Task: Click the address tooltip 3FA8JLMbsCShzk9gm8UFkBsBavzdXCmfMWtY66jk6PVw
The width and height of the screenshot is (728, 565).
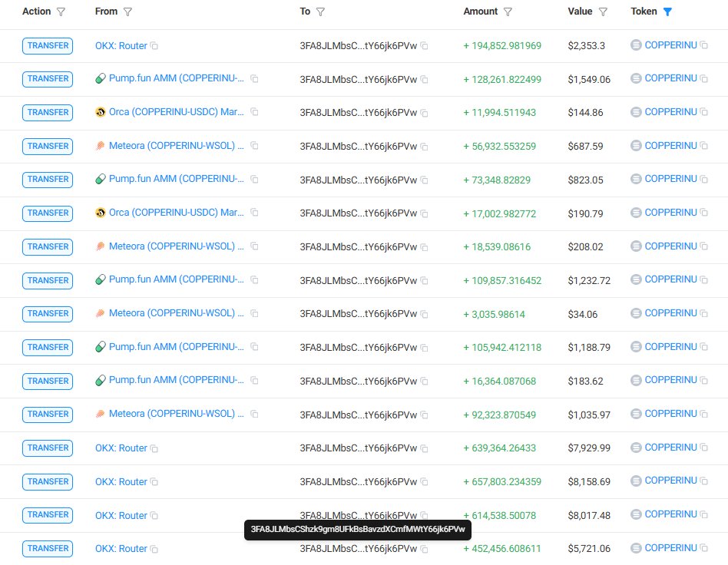Action: tap(357, 530)
